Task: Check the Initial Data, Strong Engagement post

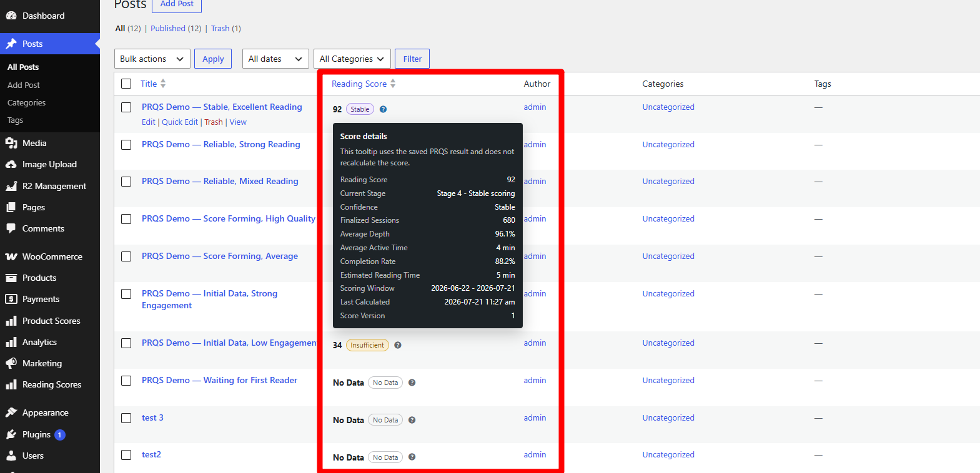Action: (126, 294)
